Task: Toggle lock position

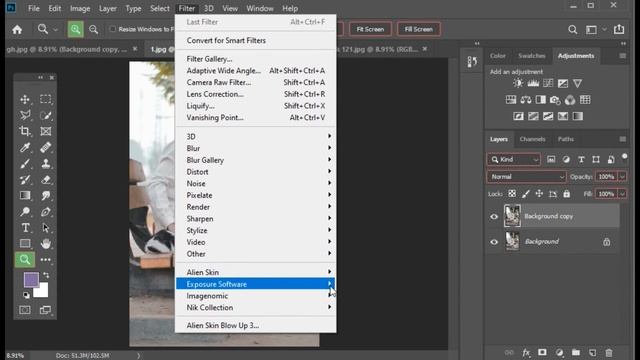Action: (x=539, y=194)
